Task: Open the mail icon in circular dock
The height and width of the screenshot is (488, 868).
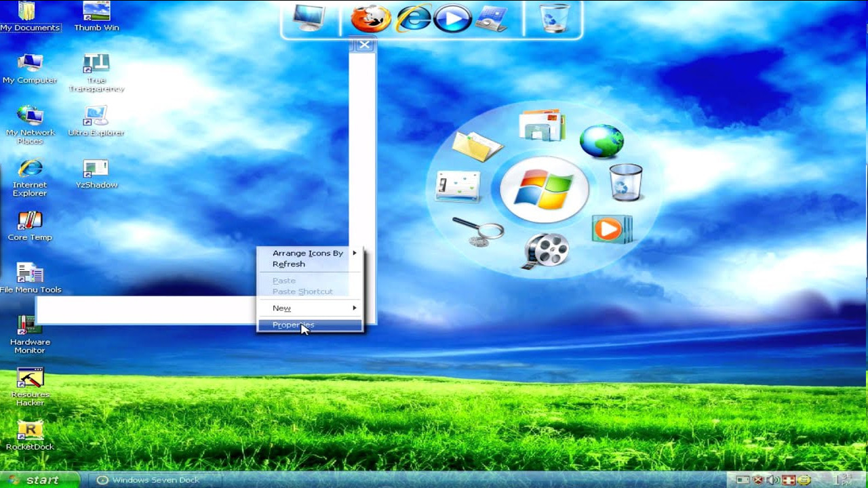Action: (542, 125)
